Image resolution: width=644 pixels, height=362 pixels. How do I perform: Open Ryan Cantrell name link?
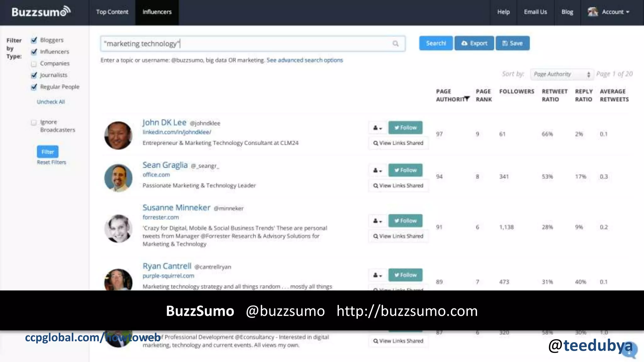(167, 266)
